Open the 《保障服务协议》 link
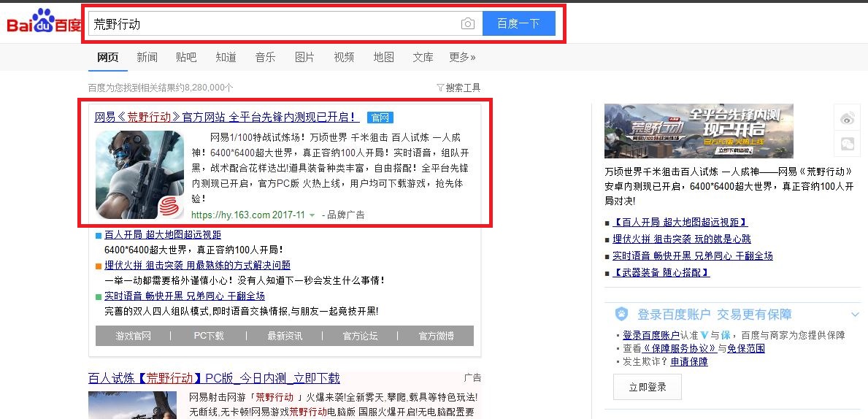 [x=680, y=348]
